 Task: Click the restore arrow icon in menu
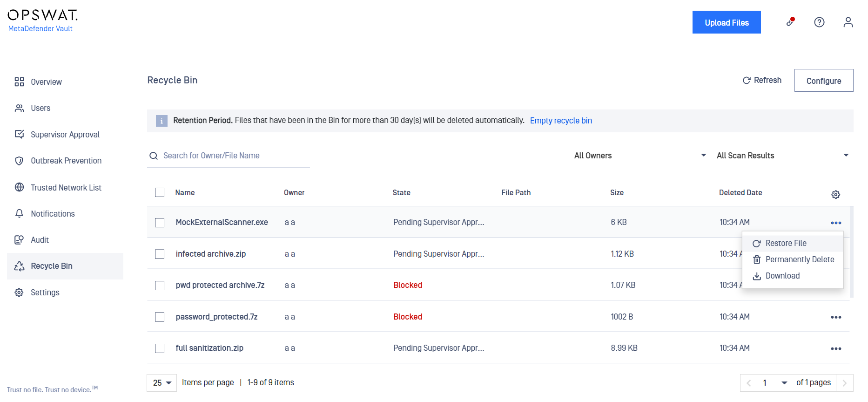pyautogui.click(x=757, y=243)
